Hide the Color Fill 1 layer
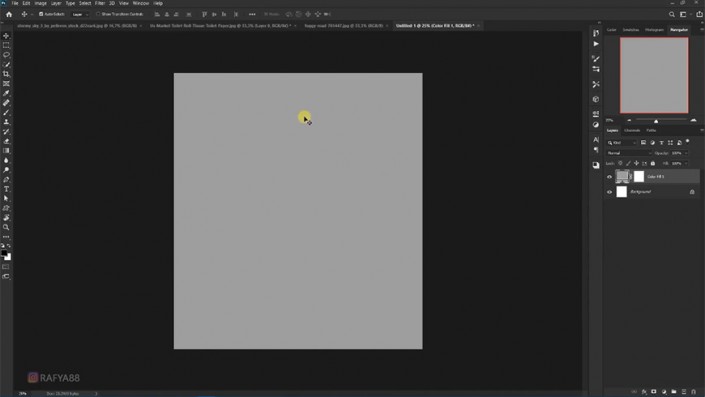This screenshot has height=397, width=705. point(609,177)
